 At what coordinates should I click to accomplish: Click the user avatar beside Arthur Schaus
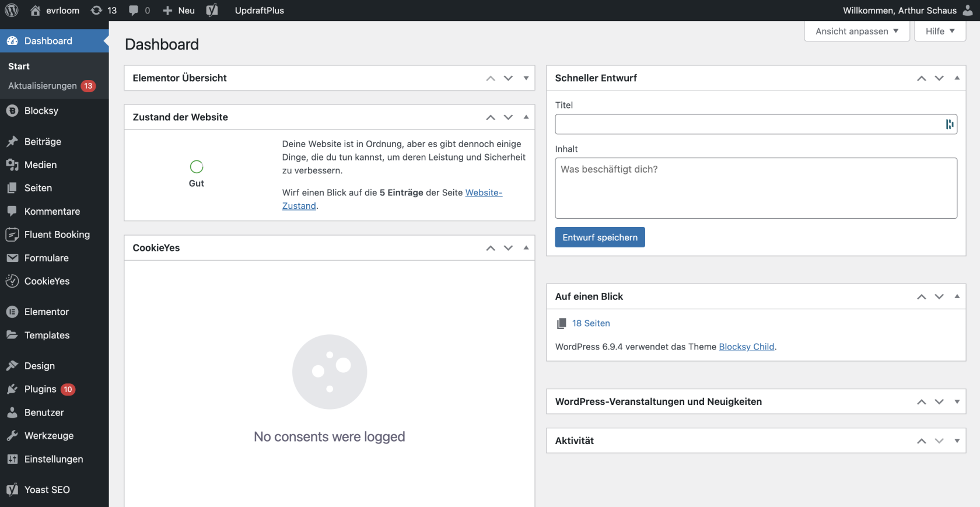(x=968, y=11)
